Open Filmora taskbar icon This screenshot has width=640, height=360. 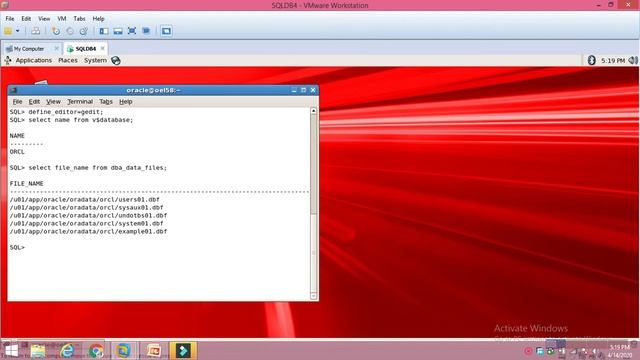(x=183, y=351)
